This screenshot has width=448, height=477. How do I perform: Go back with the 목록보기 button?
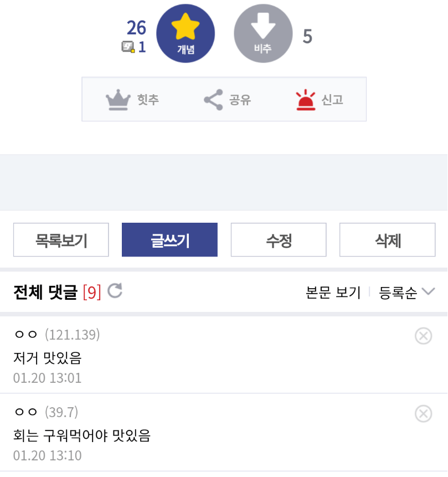pyautogui.click(x=61, y=240)
